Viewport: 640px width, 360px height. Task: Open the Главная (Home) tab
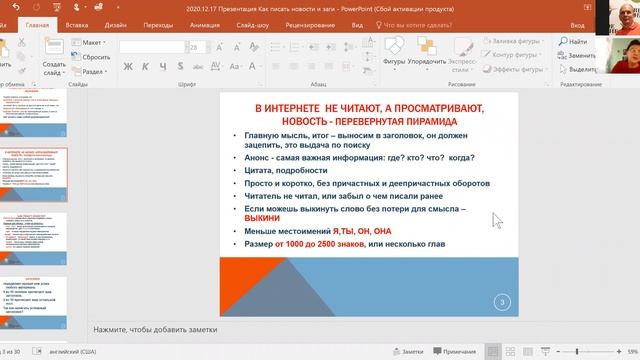[37, 25]
